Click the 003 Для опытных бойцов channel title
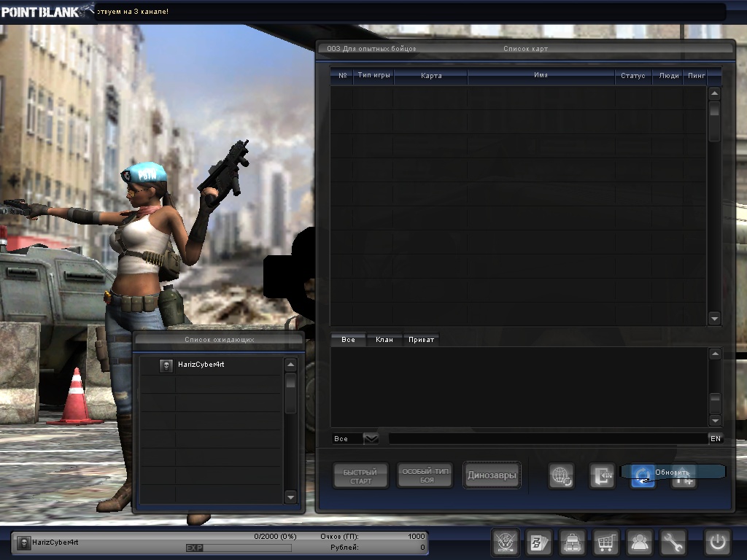The height and width of the screenshot is (560, 747). [x=371, y=49]
